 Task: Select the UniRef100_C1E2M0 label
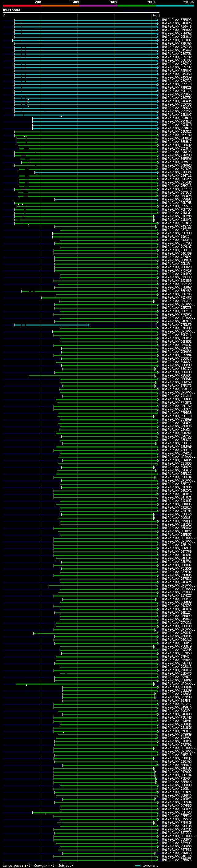[176, 216]
